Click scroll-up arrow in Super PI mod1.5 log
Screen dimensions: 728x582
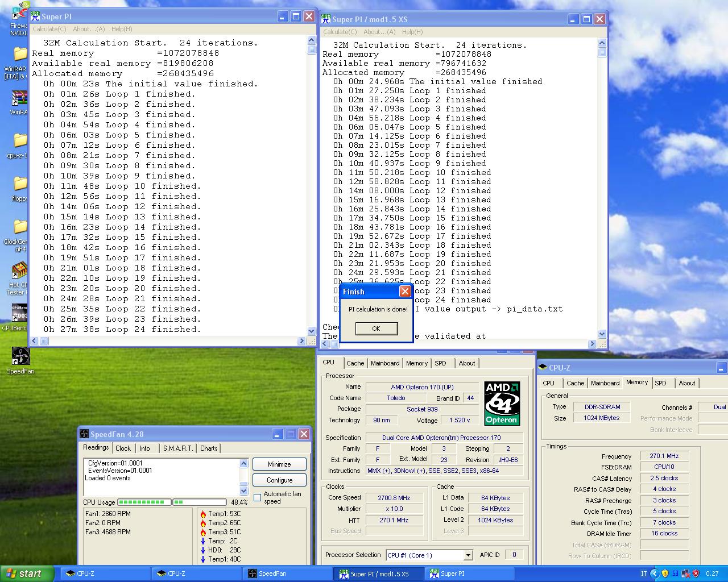point(602,43)
